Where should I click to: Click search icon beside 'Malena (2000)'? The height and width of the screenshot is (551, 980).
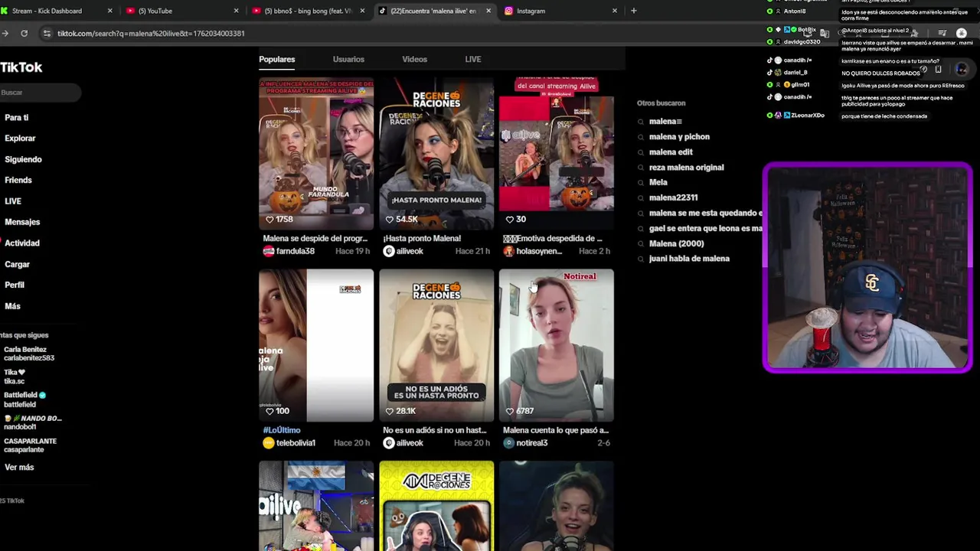pyautogui.click(x=641, y=244)
